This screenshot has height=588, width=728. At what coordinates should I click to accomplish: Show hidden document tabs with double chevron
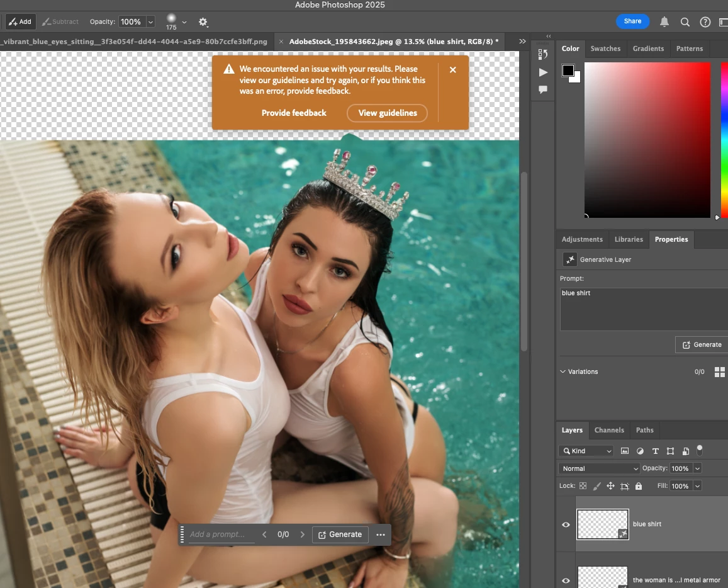pyautogui.click(x=522, y=42)
